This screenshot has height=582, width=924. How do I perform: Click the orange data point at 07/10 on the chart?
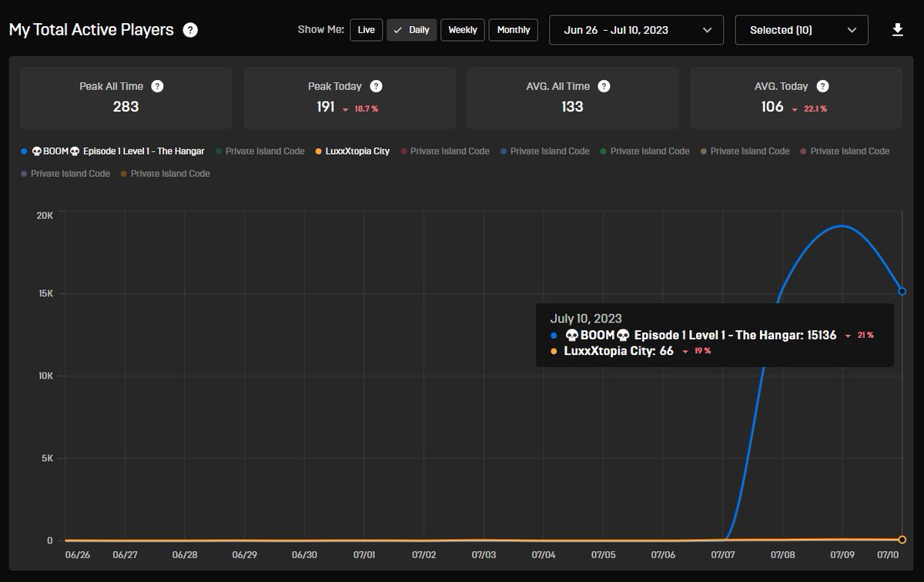point(902,540)
